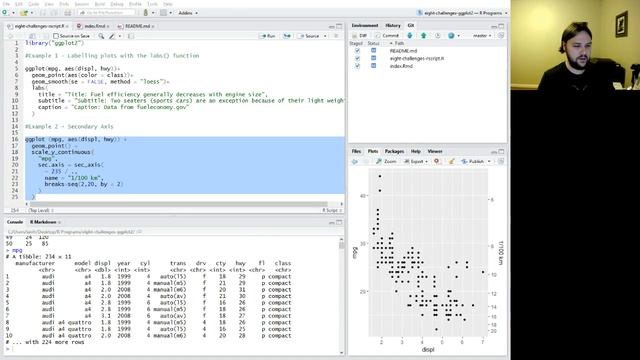Click the Publish button
Viewport: 640px width, 360px height.
point(473,162)
